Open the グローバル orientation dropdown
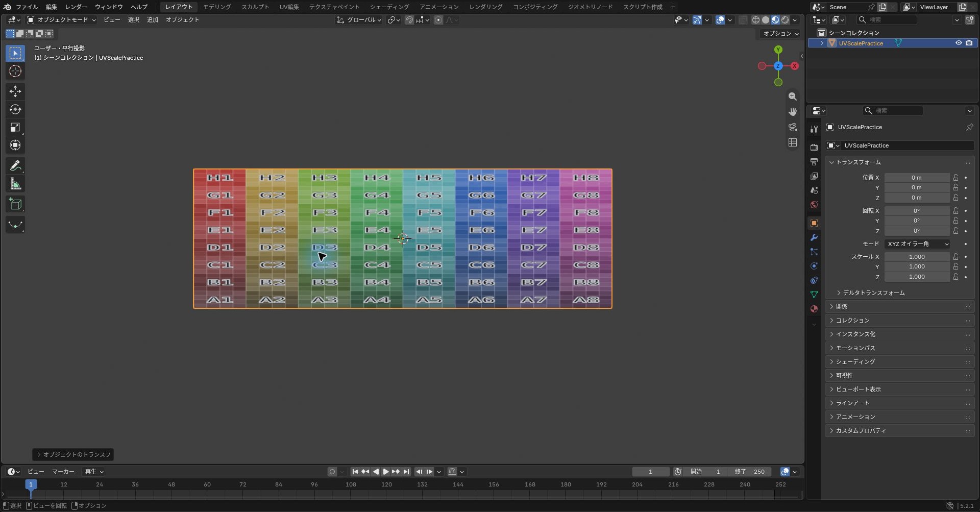 pos(359,20)
